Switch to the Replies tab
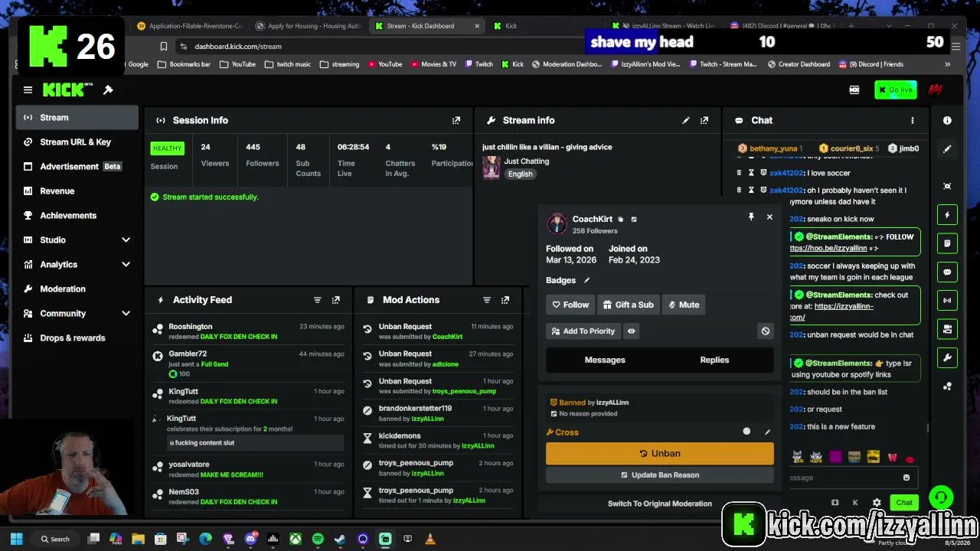Screen dimensions: 980x551 click(x=714, y=360)
